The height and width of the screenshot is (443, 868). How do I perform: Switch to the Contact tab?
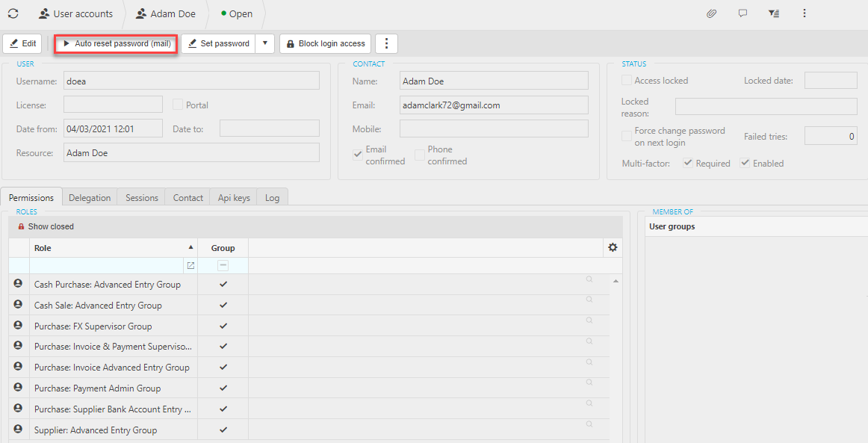click(x=188, y=197)
